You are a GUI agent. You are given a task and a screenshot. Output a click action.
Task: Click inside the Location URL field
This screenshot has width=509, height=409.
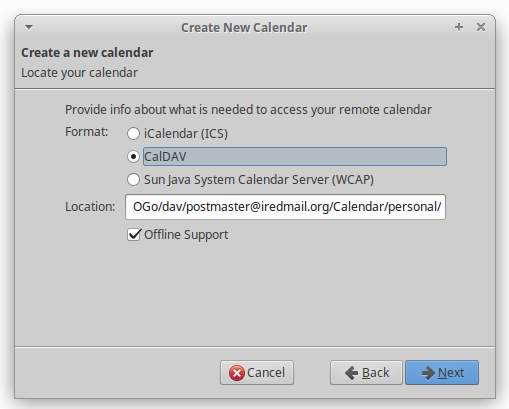285,207
